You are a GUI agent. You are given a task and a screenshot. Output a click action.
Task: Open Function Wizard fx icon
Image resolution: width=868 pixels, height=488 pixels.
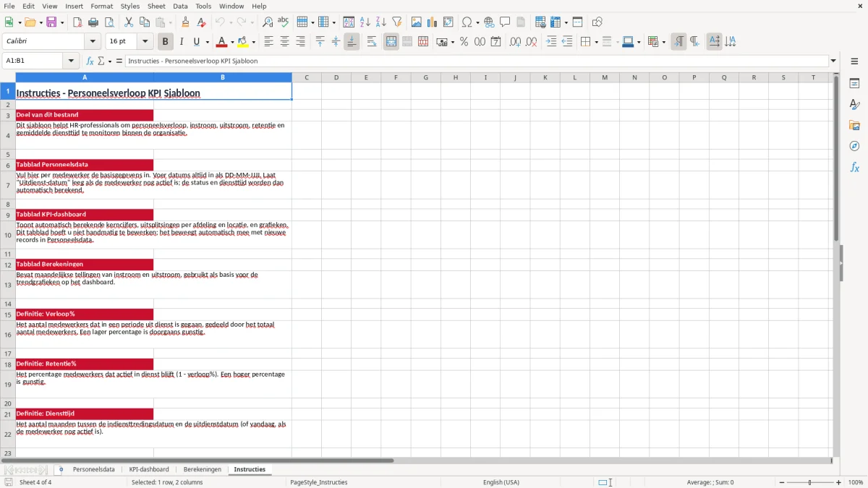pyautogui.click(x=90, y=61)
